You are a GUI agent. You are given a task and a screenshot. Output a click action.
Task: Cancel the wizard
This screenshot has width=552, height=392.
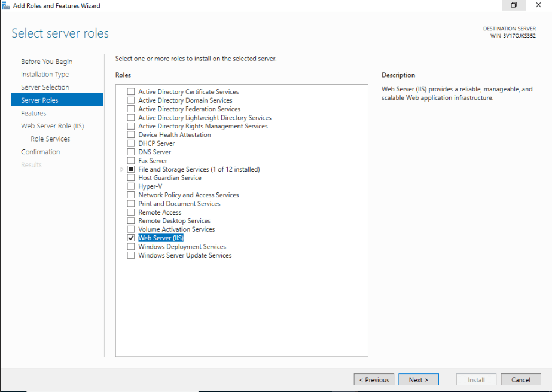(x=521, y=379)
